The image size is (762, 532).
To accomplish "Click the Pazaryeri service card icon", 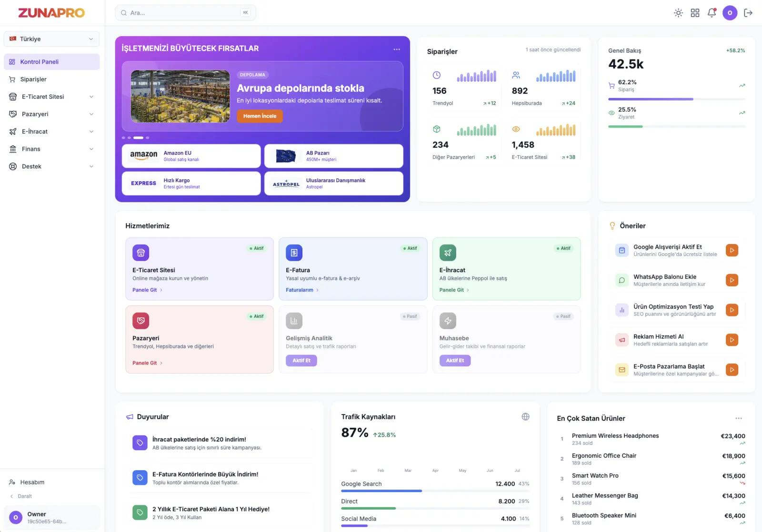I will click(140, 321).
